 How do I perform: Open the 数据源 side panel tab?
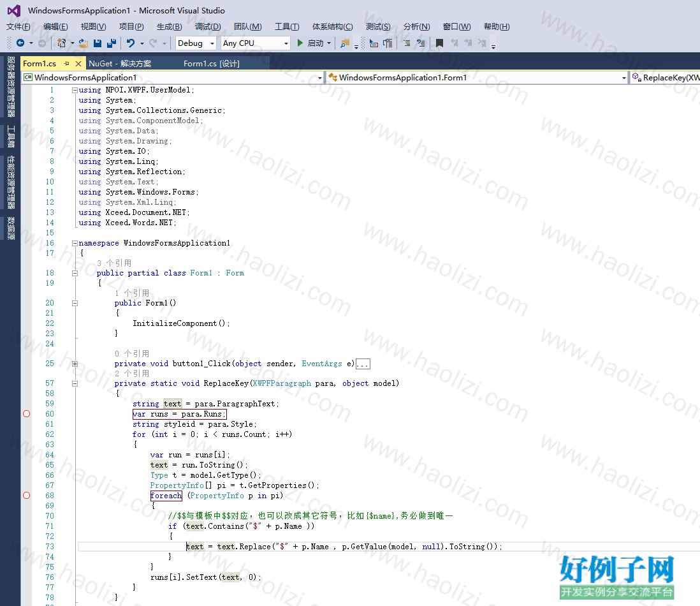[11, 228]
